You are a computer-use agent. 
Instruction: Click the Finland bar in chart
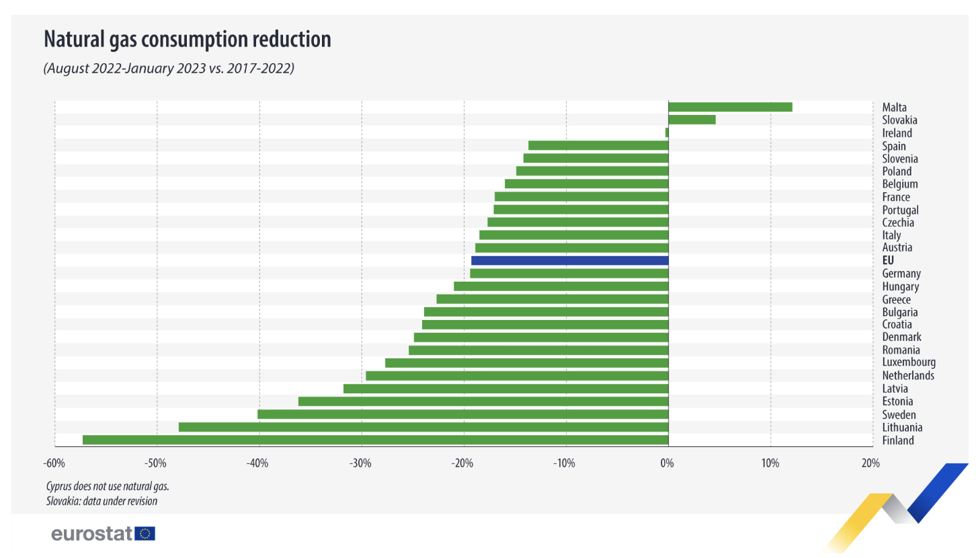pos(376,440)
